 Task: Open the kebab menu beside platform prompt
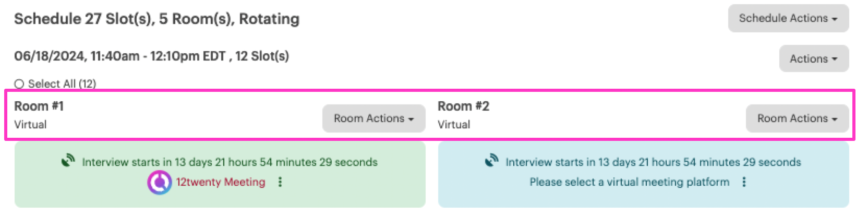pyautogui.click(x=744, y=182)
